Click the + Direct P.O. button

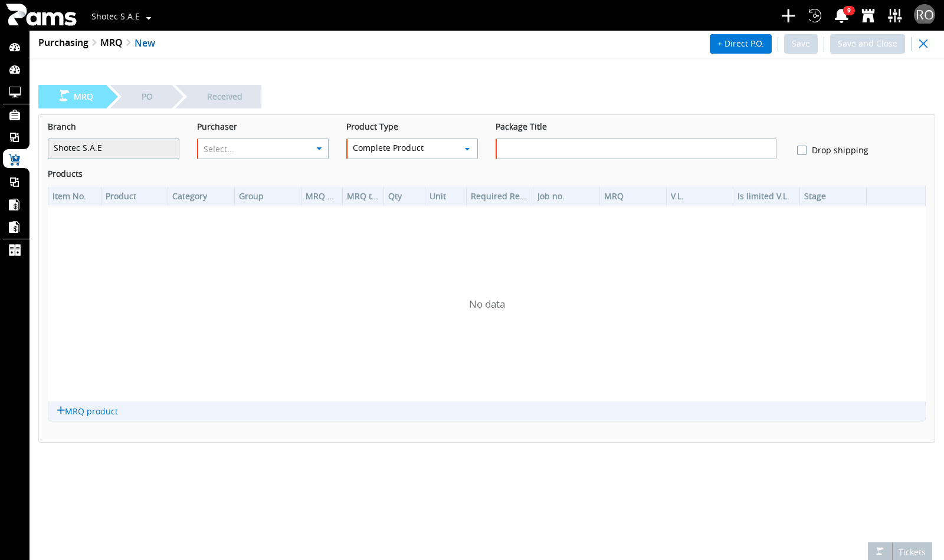tap(740, 44)
